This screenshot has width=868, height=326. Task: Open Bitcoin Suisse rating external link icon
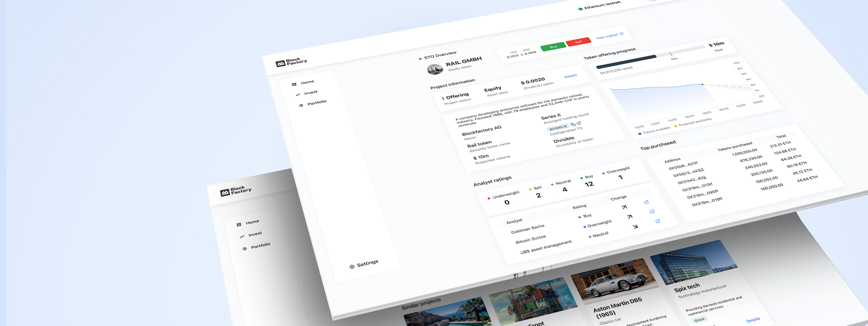pos(652,212)
